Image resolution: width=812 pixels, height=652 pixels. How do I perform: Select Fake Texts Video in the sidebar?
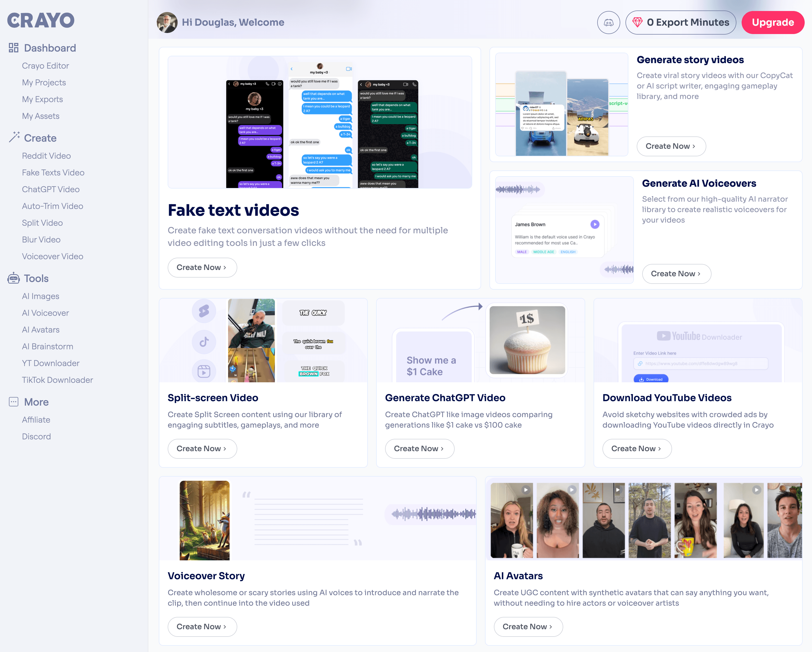coord(53,172)
